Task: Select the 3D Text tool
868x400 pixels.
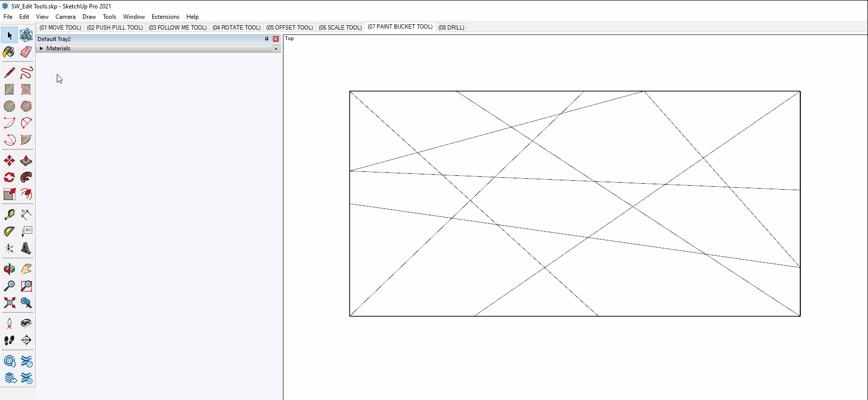Action: tap(26, 248)
